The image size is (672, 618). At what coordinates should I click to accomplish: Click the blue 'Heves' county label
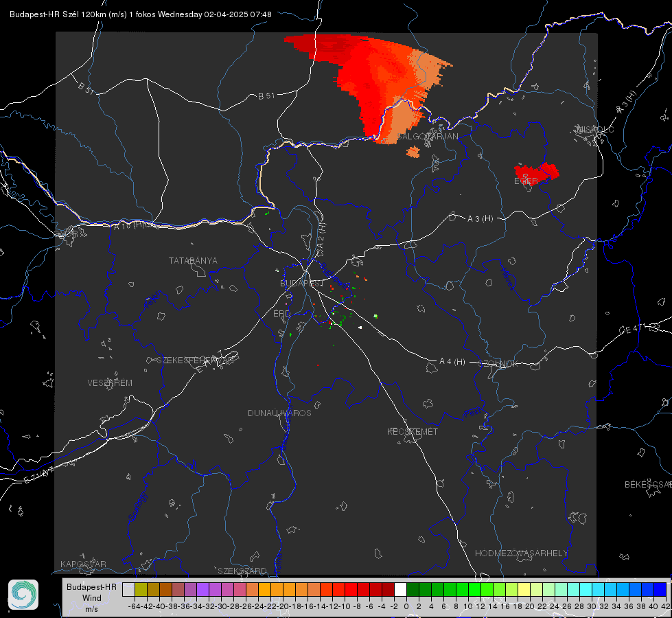point(508,279)
